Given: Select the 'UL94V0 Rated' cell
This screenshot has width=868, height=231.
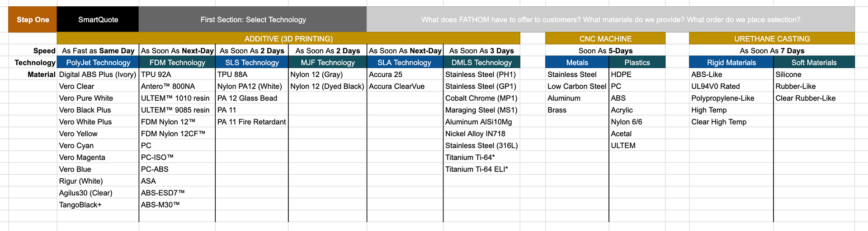Looking at the screenshot, I should (x=731, y=86).
